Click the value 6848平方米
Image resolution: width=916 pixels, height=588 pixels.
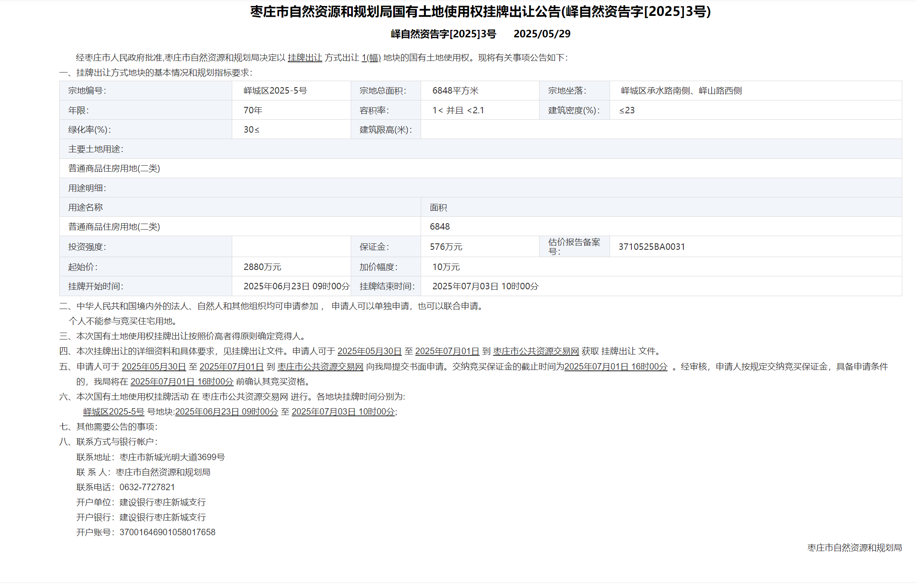tap(455, 91)
